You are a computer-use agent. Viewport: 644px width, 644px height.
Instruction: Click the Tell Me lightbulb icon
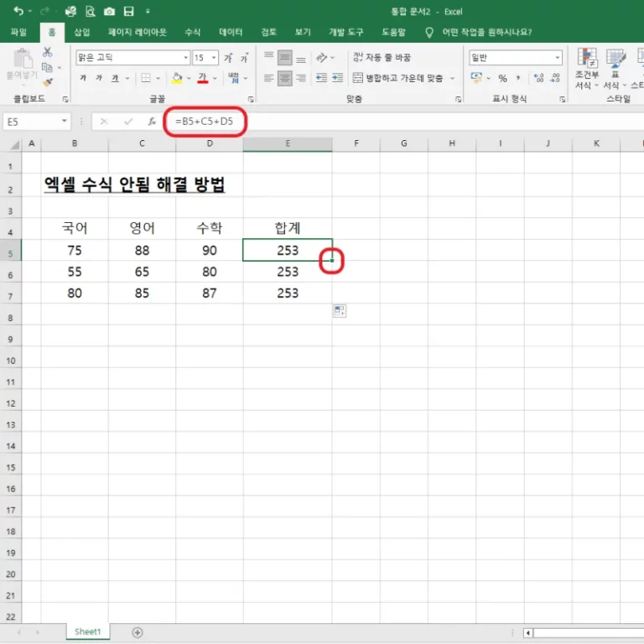pos(429,33)
